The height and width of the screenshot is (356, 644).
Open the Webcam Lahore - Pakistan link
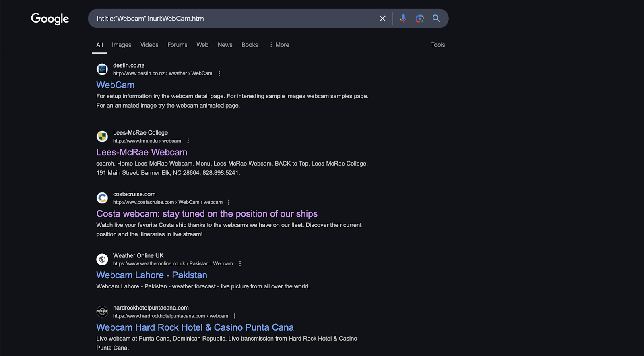[152, 275]
